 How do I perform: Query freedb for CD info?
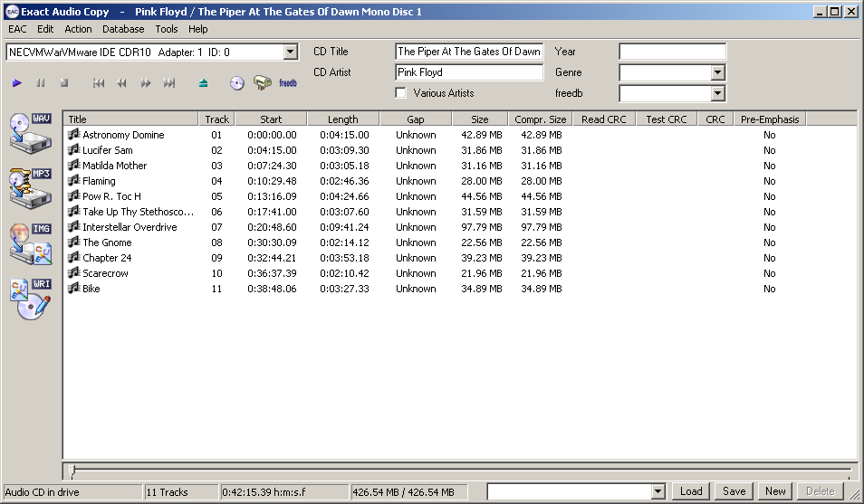(288, 83)
